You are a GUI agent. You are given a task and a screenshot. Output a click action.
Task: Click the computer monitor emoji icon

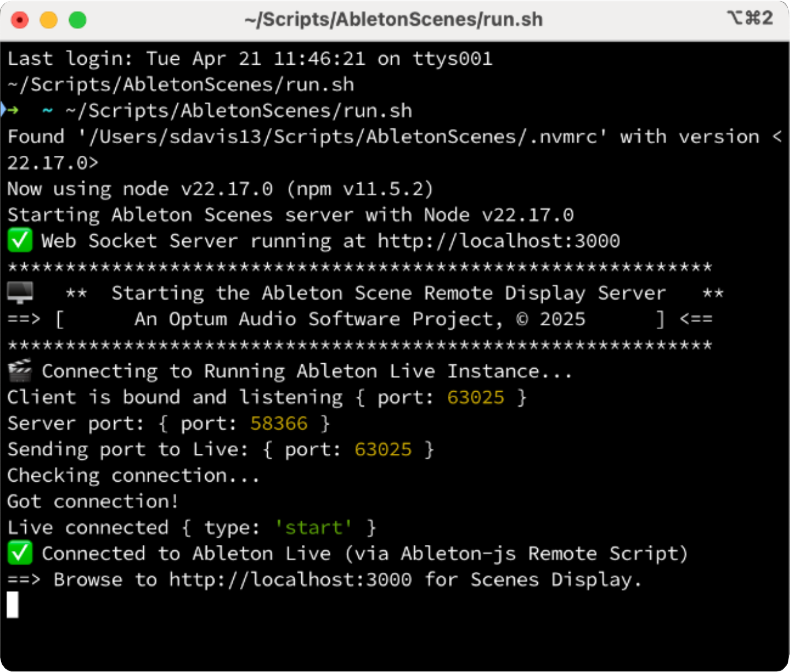pos(20,293)
